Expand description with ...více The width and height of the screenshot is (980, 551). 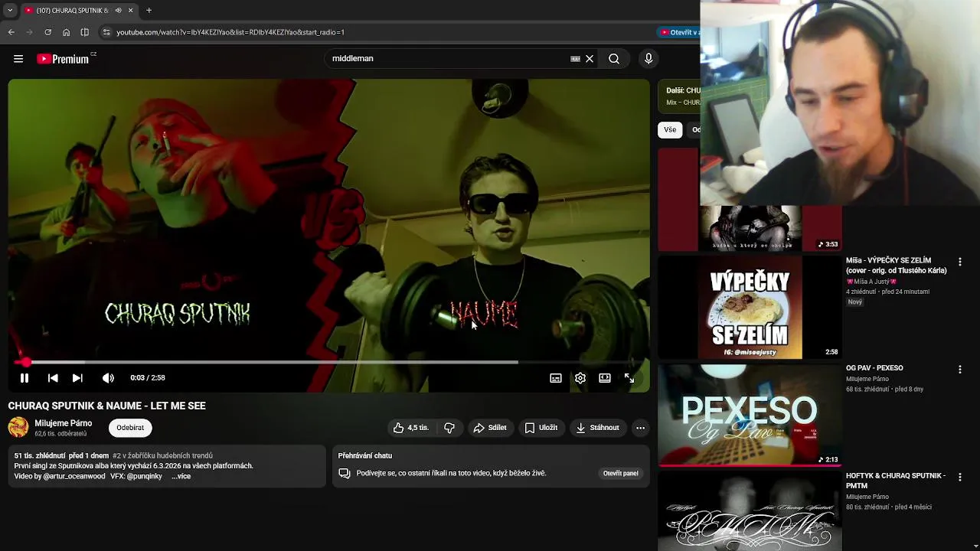coord(181,476)
